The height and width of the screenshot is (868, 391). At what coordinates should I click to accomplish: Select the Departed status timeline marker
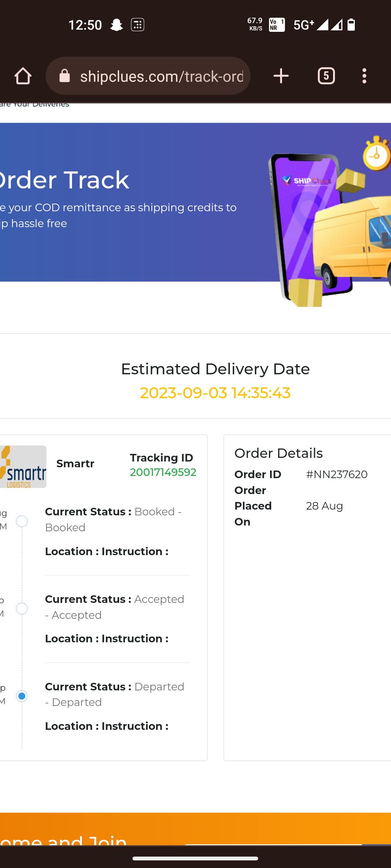pos(22,696)
